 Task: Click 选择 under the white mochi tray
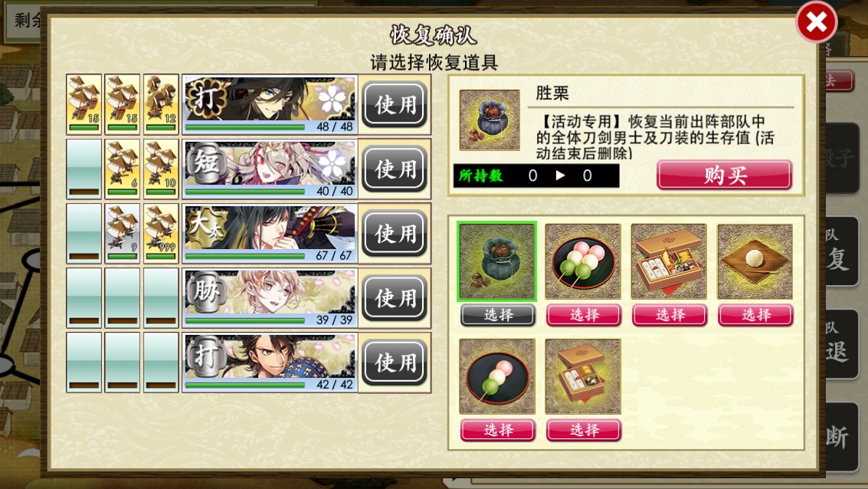point(755,315)
